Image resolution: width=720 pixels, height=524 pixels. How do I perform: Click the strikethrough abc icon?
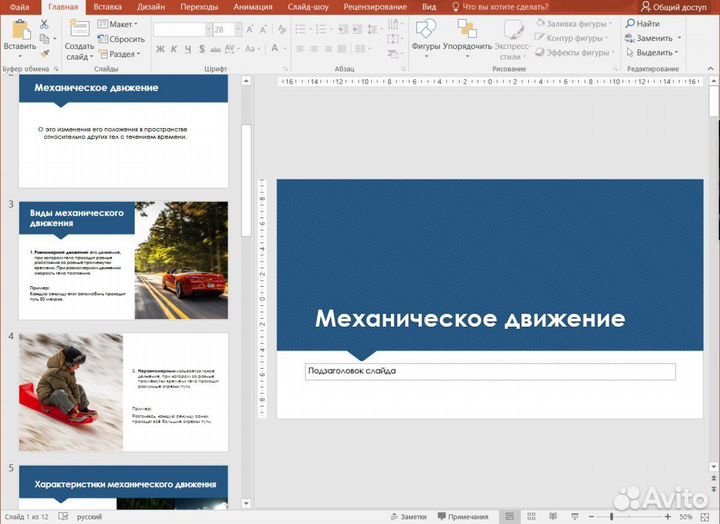(x=215, y=49)
